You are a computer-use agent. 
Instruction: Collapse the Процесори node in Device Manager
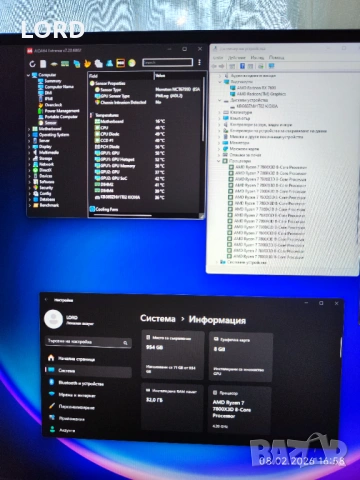tap(219, 161)
